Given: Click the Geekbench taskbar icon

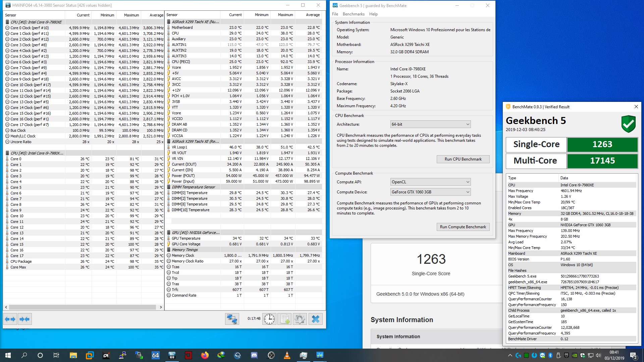Looking at the screenshot, I should pos(320,355).
